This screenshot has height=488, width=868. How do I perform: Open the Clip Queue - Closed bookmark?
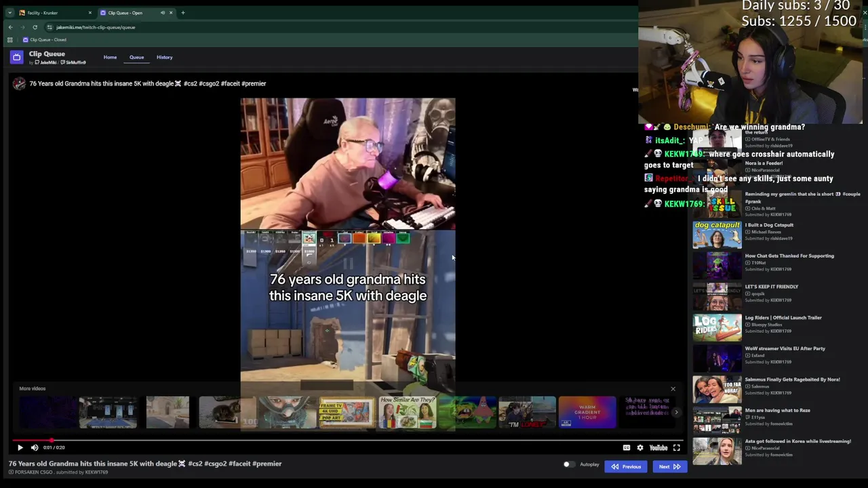pyautogui.click(x=44, y=39)
